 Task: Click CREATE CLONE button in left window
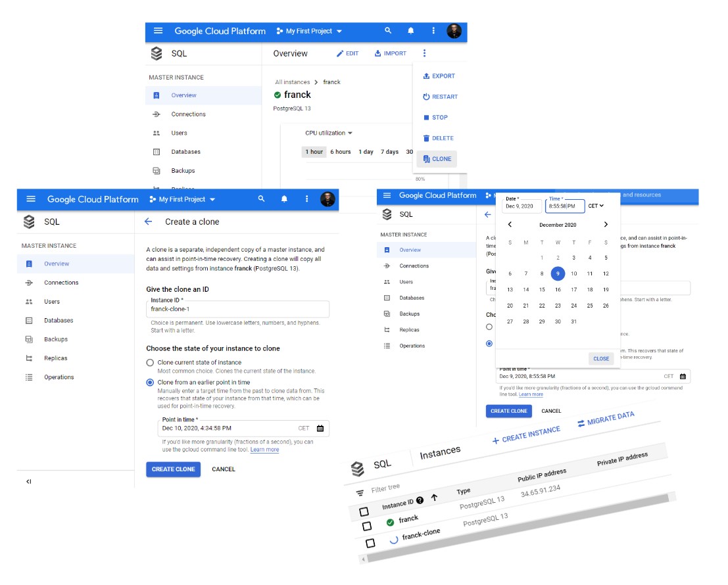pyautogui.click(x=173, y=469)
